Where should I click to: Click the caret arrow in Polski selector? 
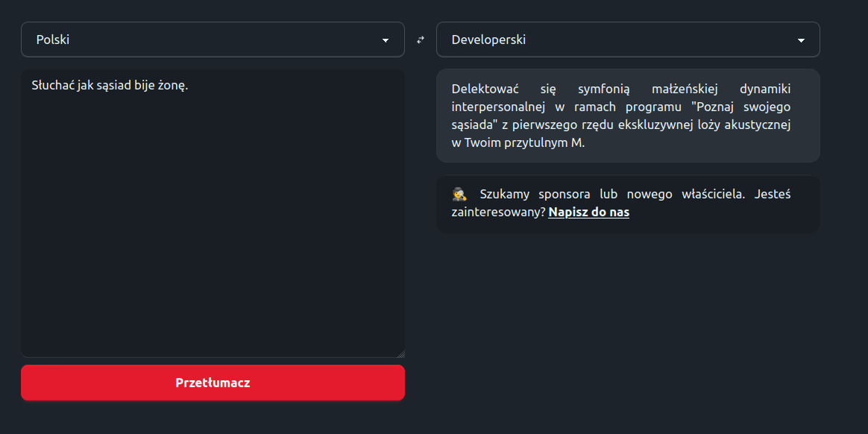pos(386,40)
